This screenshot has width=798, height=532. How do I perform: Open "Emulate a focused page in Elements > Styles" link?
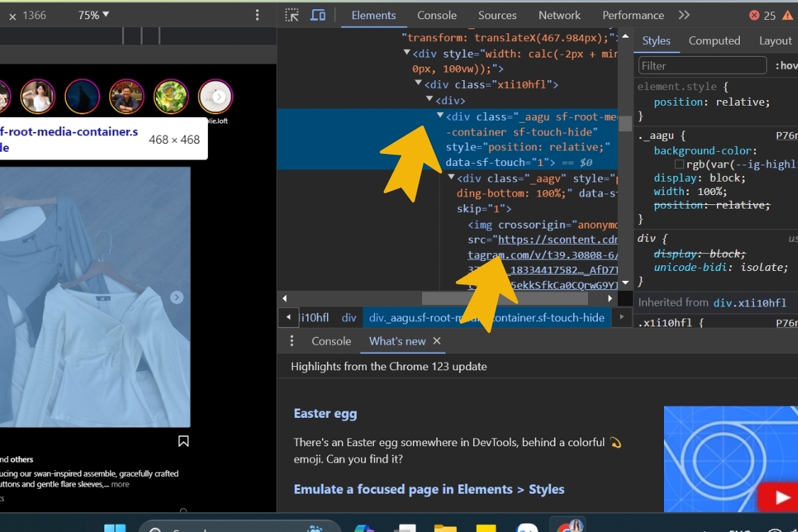pyautogui.click(x=429, y=489)
